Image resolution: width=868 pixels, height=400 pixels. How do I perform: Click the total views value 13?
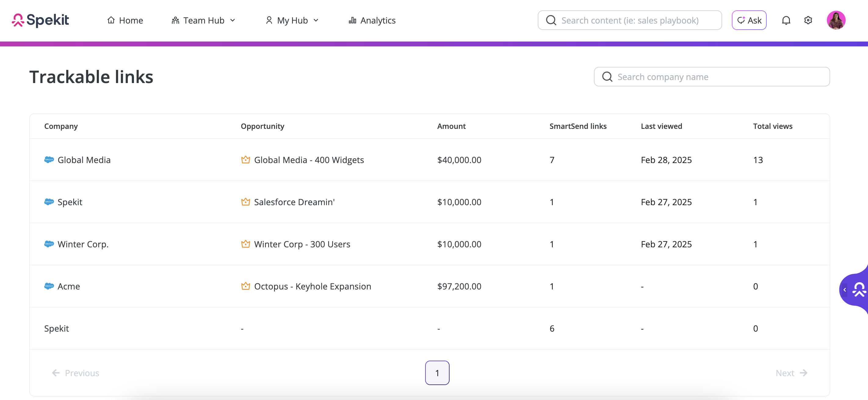point(758,160)
